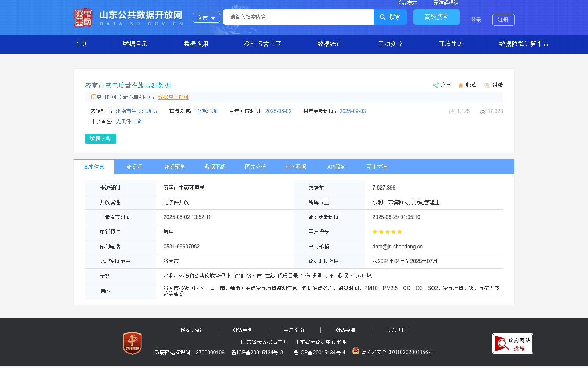The height and width of the screenshot is (368, 588).
Task: Open the 数据使用许可 link
Action: pyautogui.click(x=173, y=97)
